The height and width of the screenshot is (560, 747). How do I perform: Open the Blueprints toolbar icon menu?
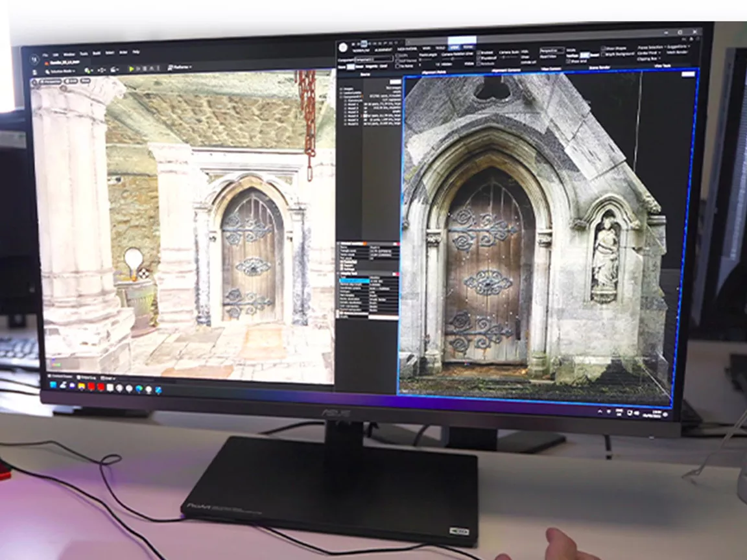pos(101,71)
